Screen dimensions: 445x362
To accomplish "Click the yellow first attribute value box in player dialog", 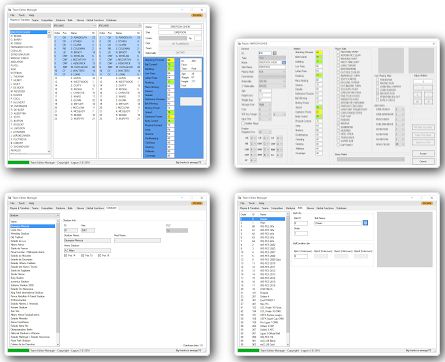I will point(319,52).
